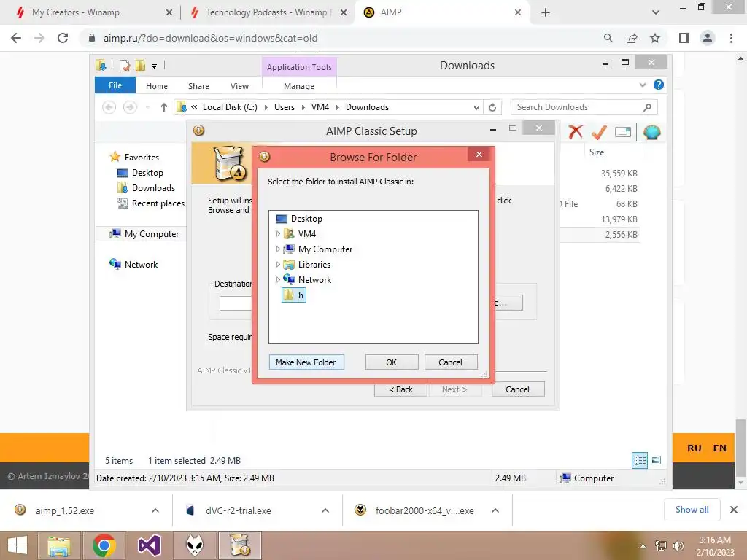
Task: Reload the aimp.ru page
Action: [63, 38]
